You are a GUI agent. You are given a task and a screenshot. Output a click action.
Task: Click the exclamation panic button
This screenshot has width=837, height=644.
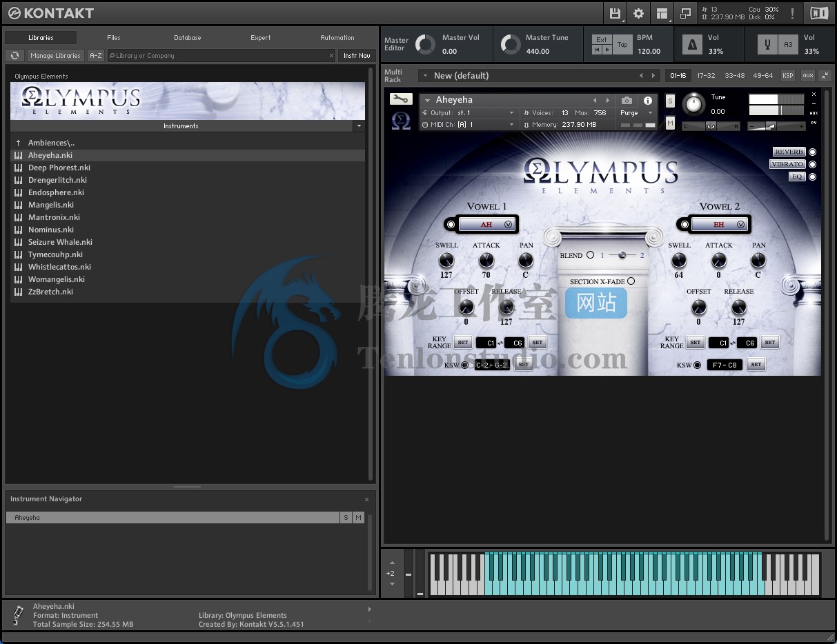click(792, 13)
